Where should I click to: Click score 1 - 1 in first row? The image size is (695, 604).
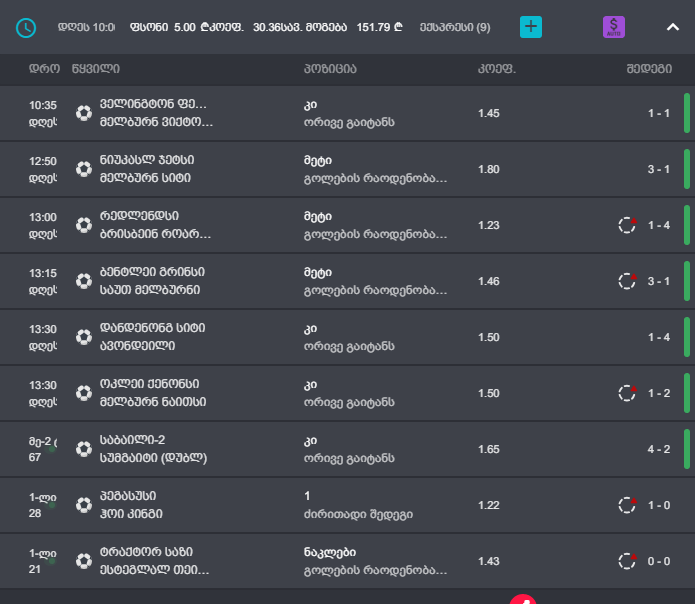[x=659, y=113]
